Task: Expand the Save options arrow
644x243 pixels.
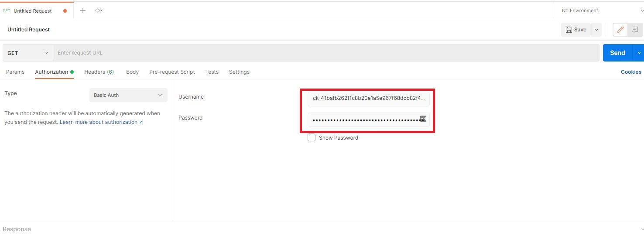Action: pos(596,30)
